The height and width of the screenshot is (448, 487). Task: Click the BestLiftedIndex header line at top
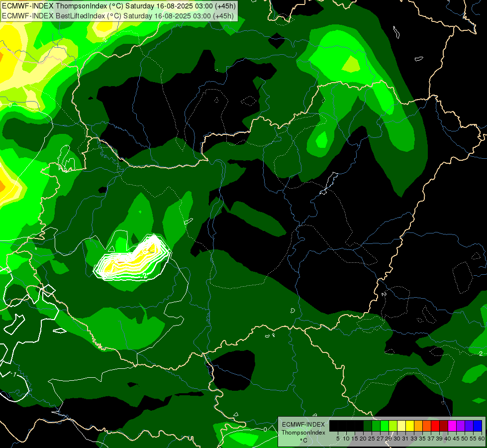[118, 15]
